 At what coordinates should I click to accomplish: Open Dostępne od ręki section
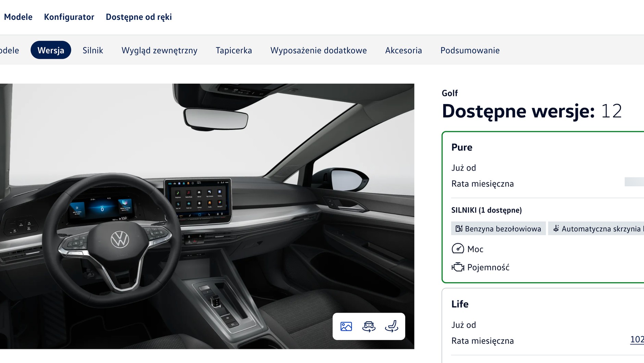tap(139, 17)
